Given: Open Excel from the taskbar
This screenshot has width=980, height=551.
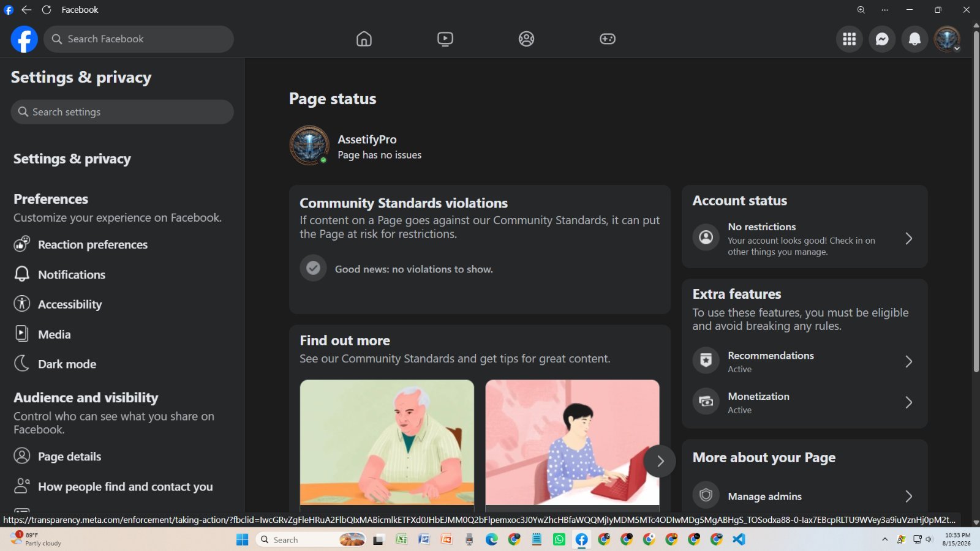Looking at the screenshot, I should 401,539.
